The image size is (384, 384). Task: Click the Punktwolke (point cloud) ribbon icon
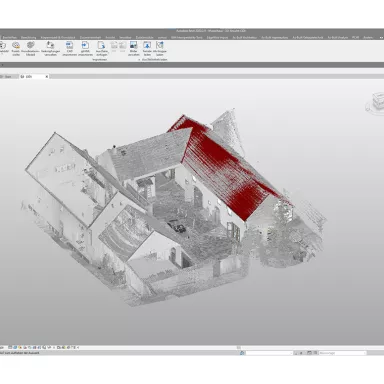16,48
